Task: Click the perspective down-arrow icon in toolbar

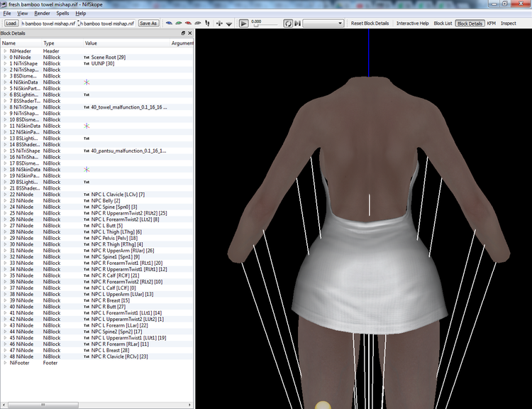Action: [229, 23]
